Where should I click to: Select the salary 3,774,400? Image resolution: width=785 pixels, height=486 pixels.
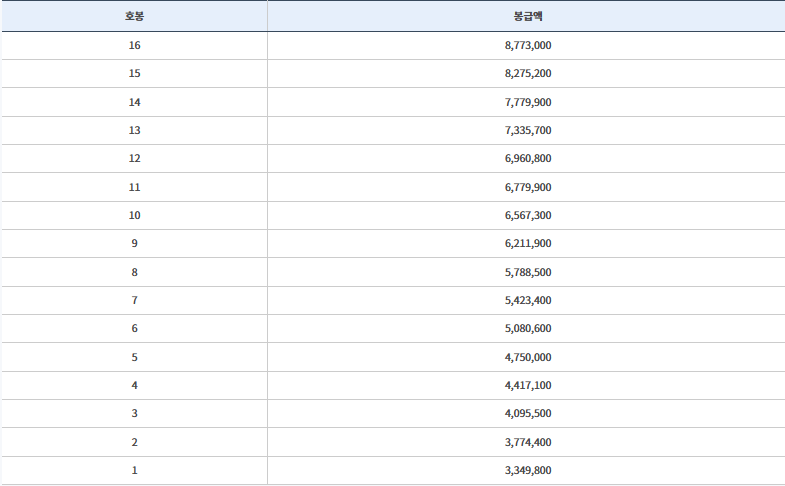pyautogui.click(x=528, y=442)
